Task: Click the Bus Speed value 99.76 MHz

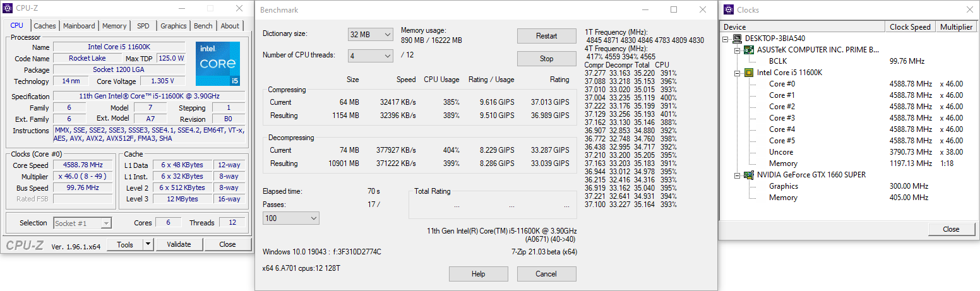Action: 83,188
